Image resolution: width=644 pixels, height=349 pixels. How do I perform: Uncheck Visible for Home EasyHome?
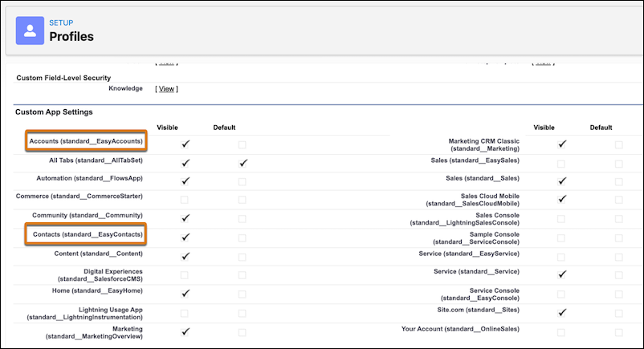coord(185,294)
